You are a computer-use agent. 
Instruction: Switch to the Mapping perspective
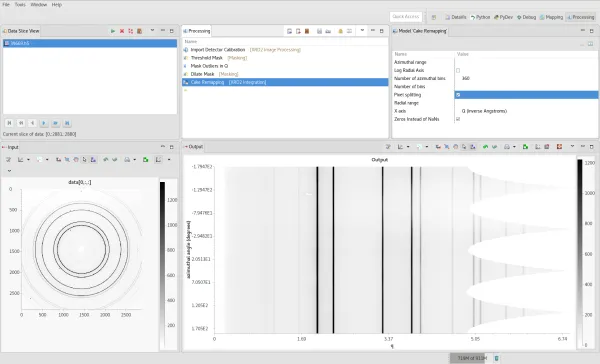pyautogui.click(x=551, y=17)
